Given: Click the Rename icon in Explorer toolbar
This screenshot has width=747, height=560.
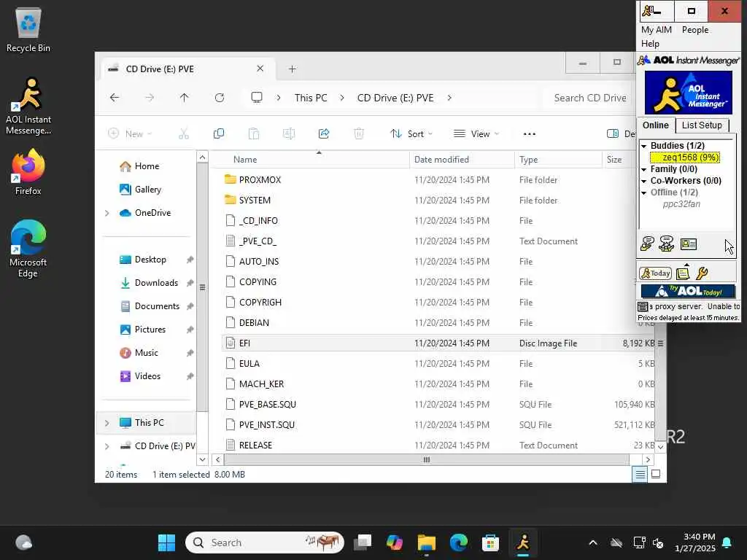Looking at the screenshot, I should (289, 134).
